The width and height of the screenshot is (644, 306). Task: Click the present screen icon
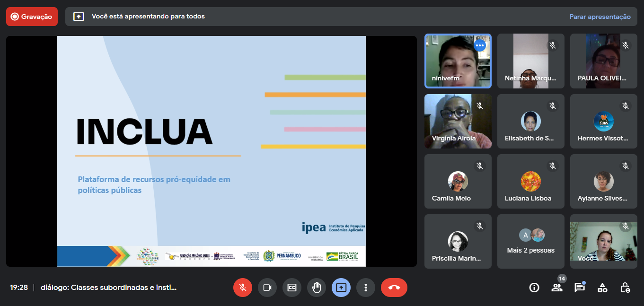341,288
